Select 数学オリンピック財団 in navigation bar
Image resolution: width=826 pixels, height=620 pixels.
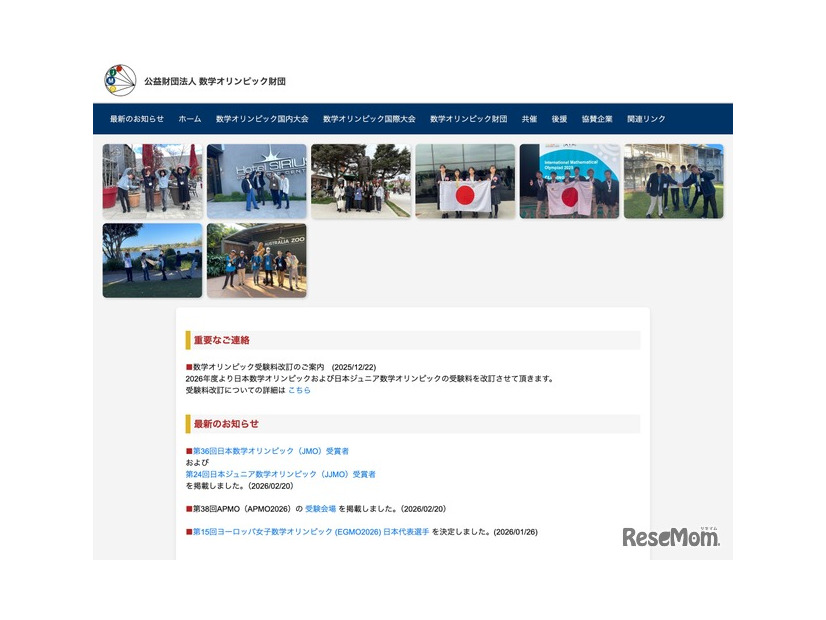pos(468,119)
